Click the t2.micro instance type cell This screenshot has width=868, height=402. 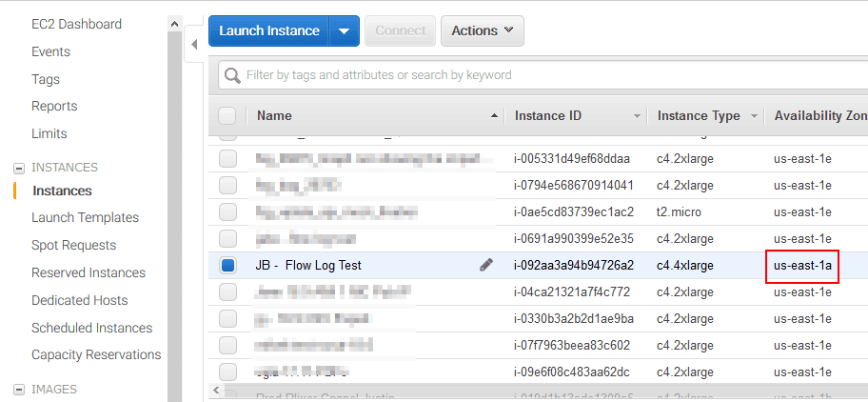(x=679, y=212)
